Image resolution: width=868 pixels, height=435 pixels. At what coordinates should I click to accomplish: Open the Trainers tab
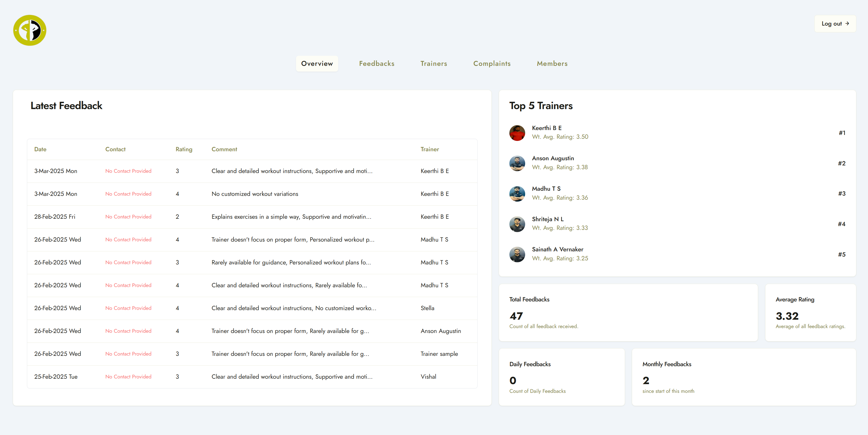(x=434, y=64)
